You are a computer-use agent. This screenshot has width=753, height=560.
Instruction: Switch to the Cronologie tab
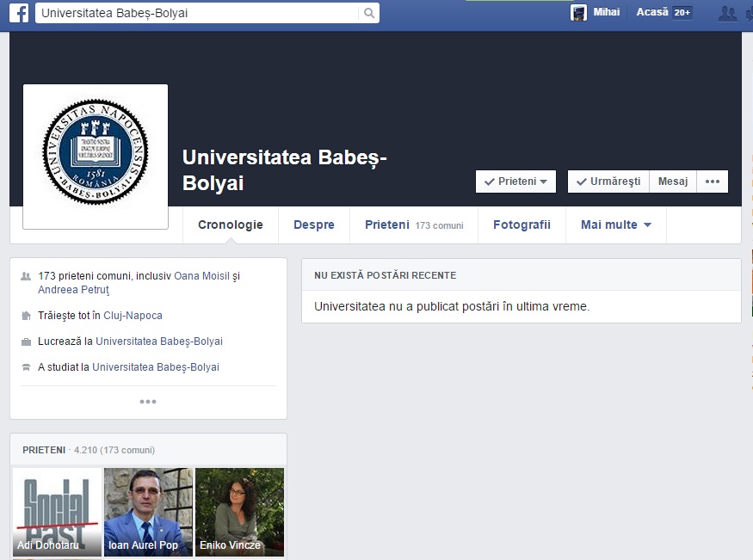[x=231, y=225]
